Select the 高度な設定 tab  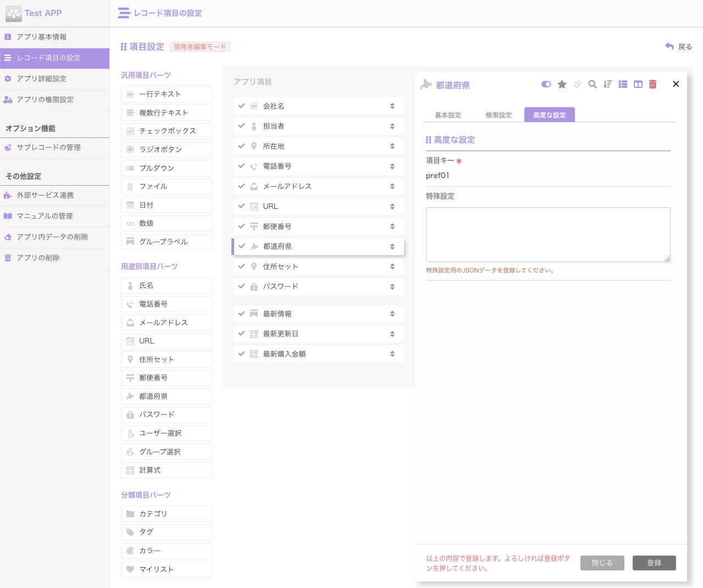[550, 115]
